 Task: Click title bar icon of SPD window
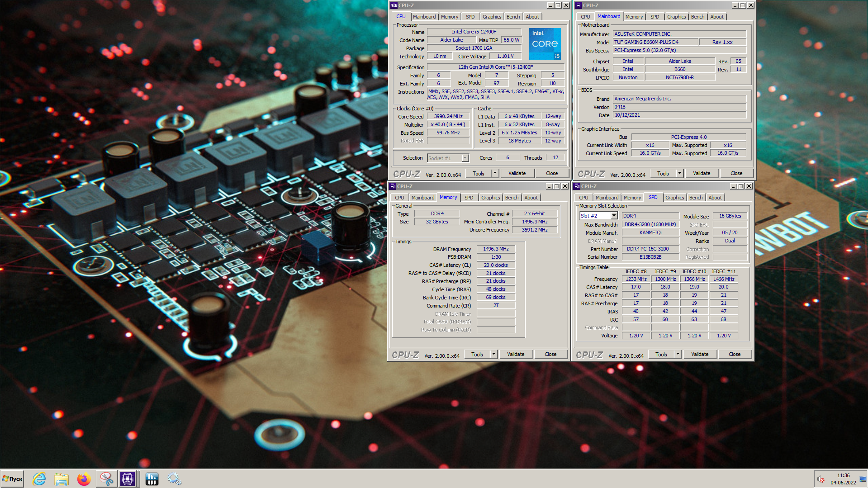point(577,186)
